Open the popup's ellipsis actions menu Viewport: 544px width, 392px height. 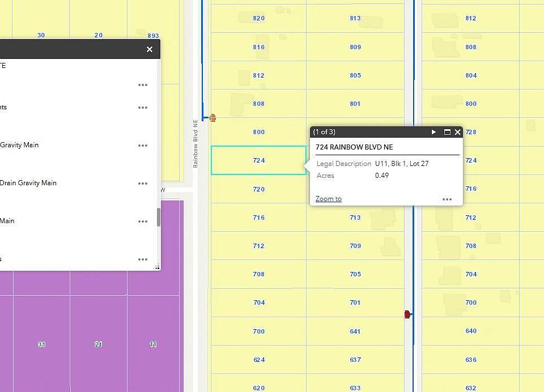coord(447,199)
